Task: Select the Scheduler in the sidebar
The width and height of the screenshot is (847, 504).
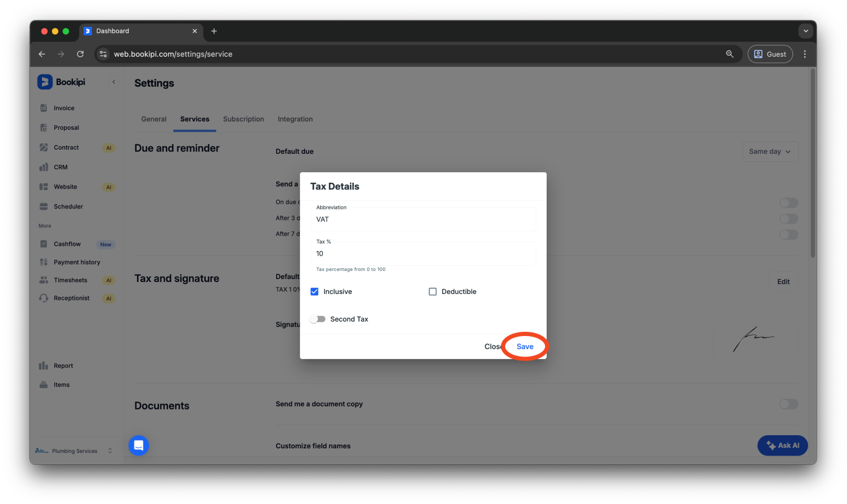Action: 68,206
